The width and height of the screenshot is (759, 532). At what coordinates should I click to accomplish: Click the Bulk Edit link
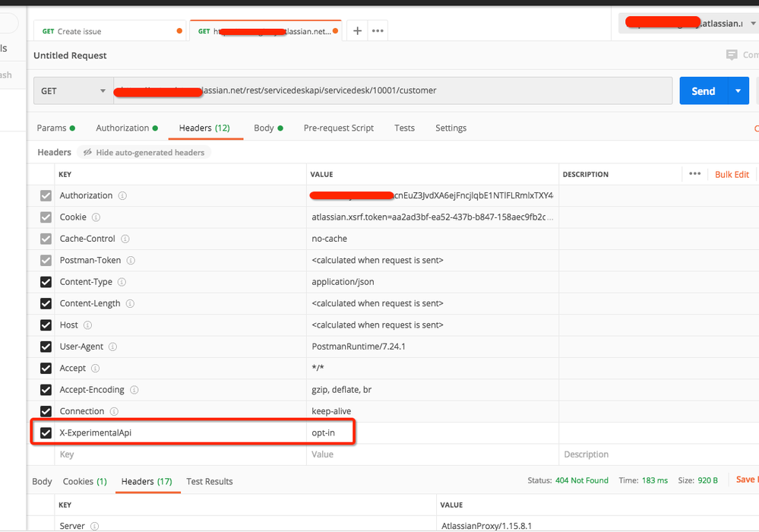(732, 175)
